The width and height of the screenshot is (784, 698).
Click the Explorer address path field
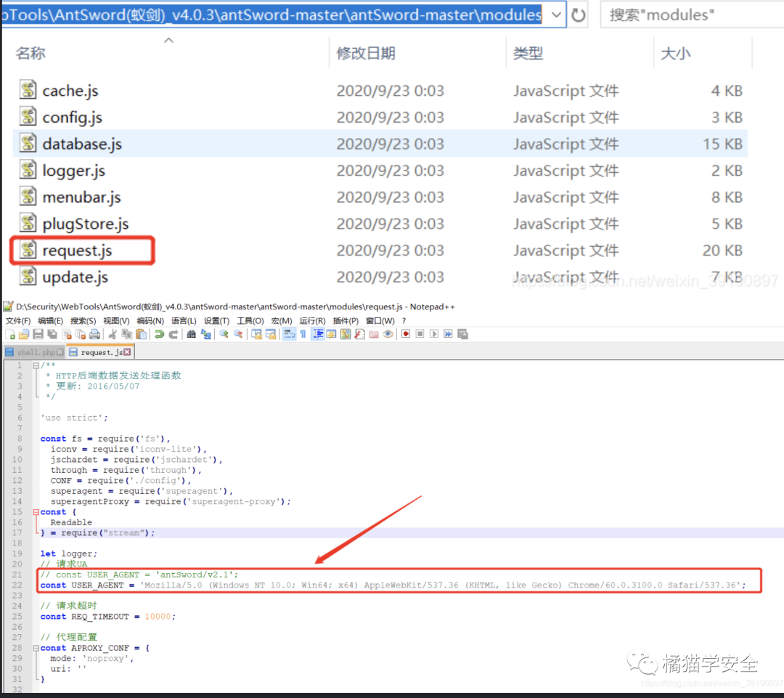(273, 15)
